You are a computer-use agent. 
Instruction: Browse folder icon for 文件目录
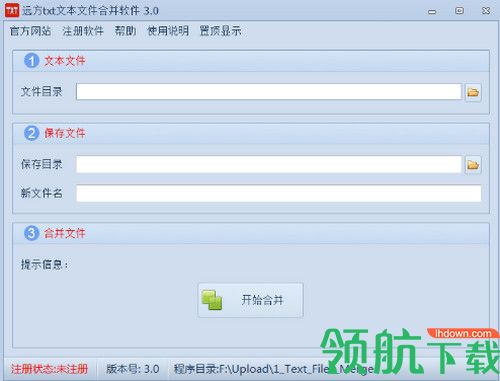tap(473, 92)
